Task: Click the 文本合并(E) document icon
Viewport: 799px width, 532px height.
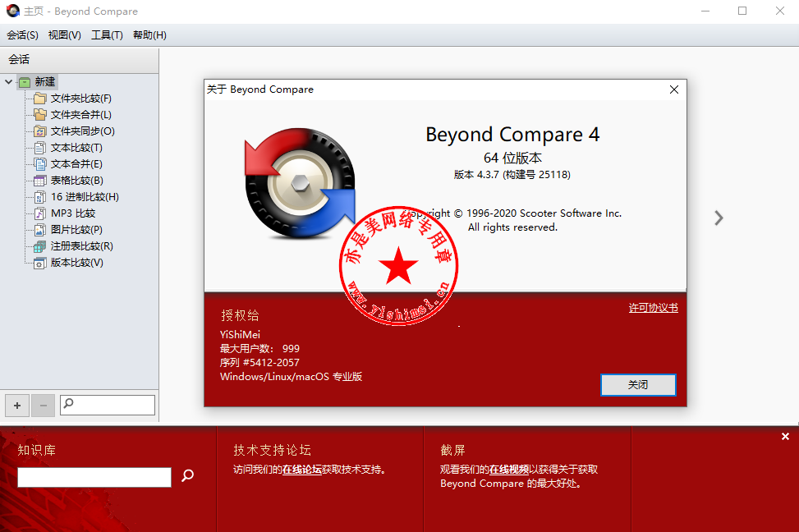Action: (x=39, y=164)
